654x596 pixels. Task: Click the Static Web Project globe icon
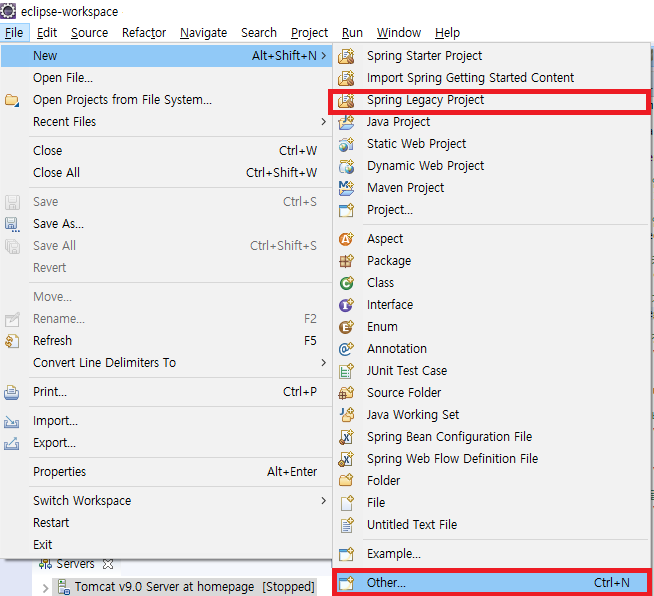coord(346,144)
